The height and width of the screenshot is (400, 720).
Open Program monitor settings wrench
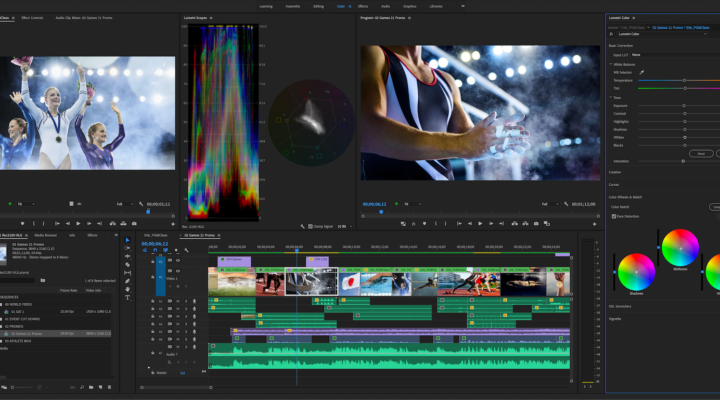point(566,204)
